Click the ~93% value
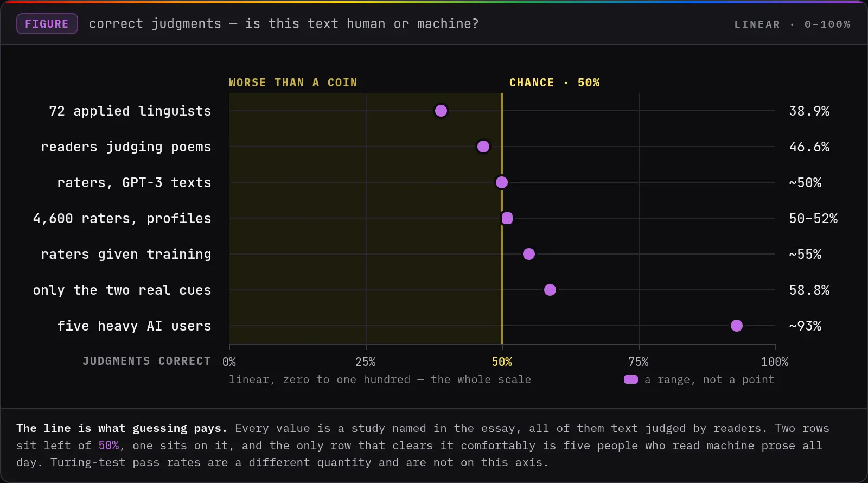 (805, 326)
